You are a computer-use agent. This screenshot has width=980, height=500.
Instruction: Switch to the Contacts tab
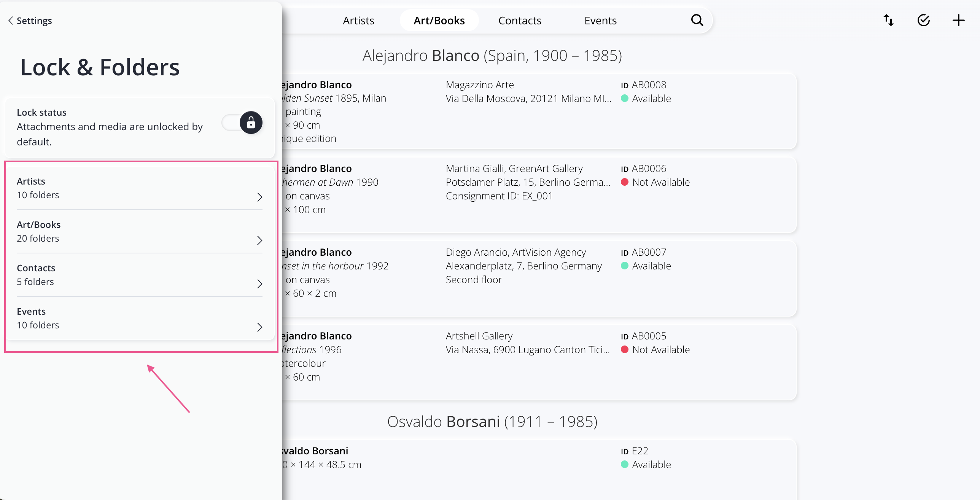click(519, 21)
